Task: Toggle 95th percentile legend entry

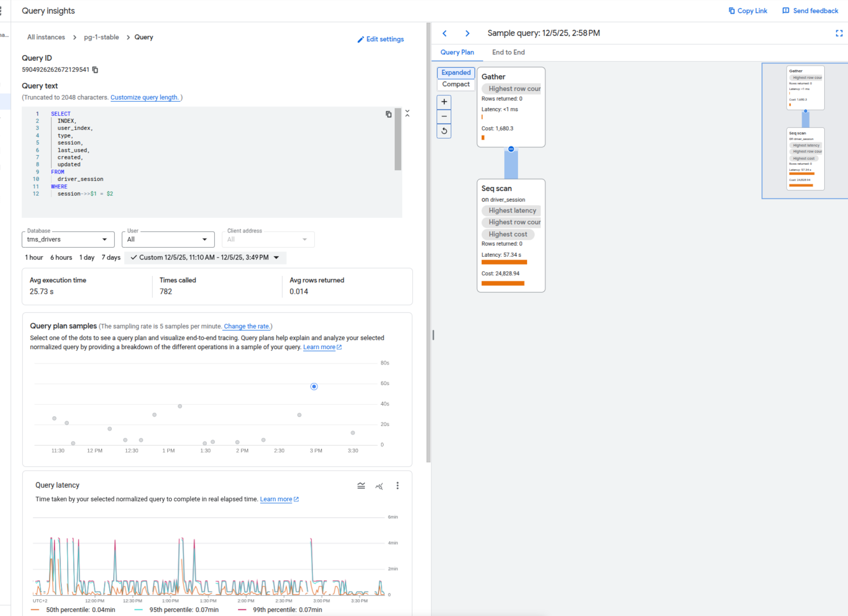Action: pos(176,610)
